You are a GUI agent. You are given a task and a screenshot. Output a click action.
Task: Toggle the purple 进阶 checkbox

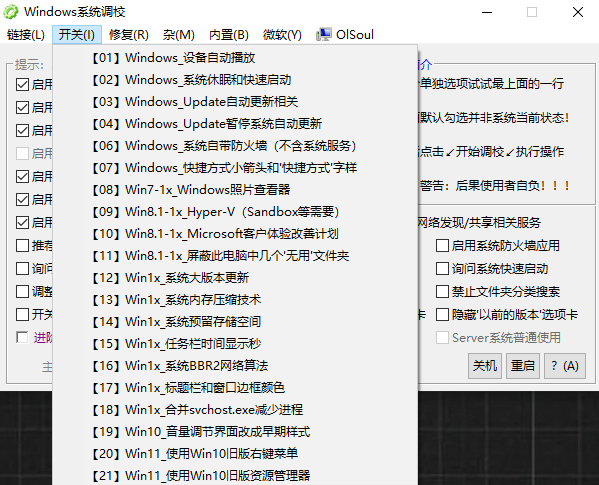[x=23, y=338]
